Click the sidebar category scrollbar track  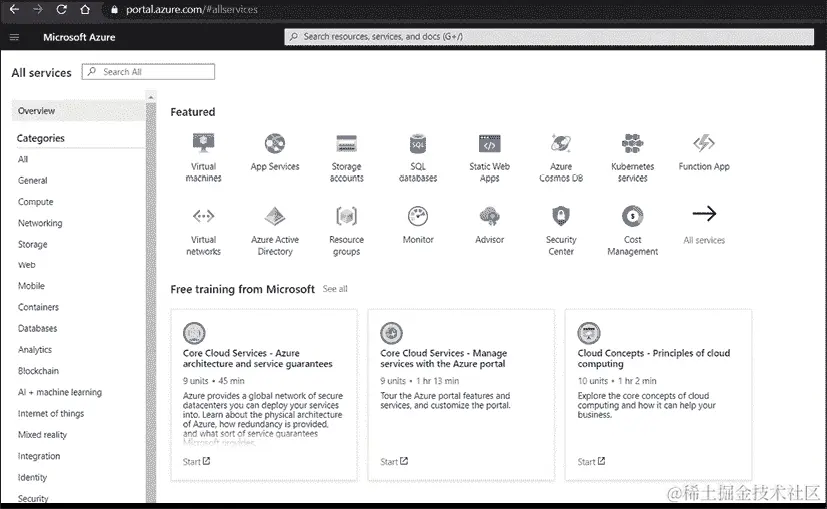(151, 302)
